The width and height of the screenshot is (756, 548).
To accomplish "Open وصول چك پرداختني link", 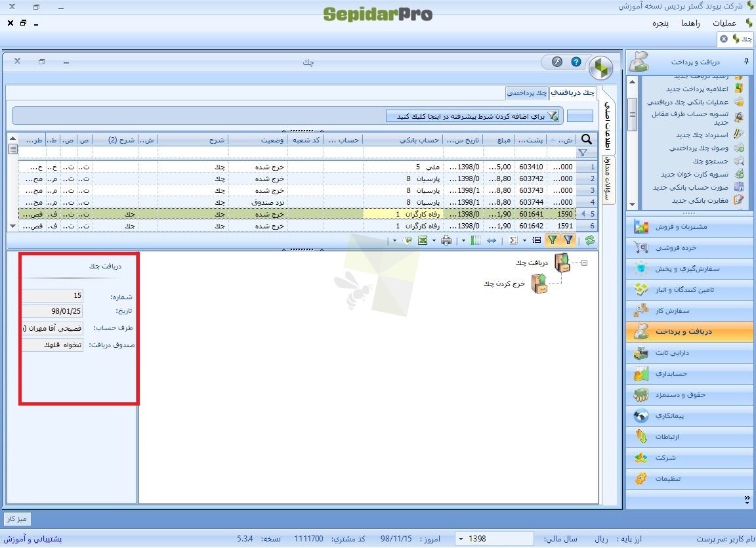I will (699, 148).
